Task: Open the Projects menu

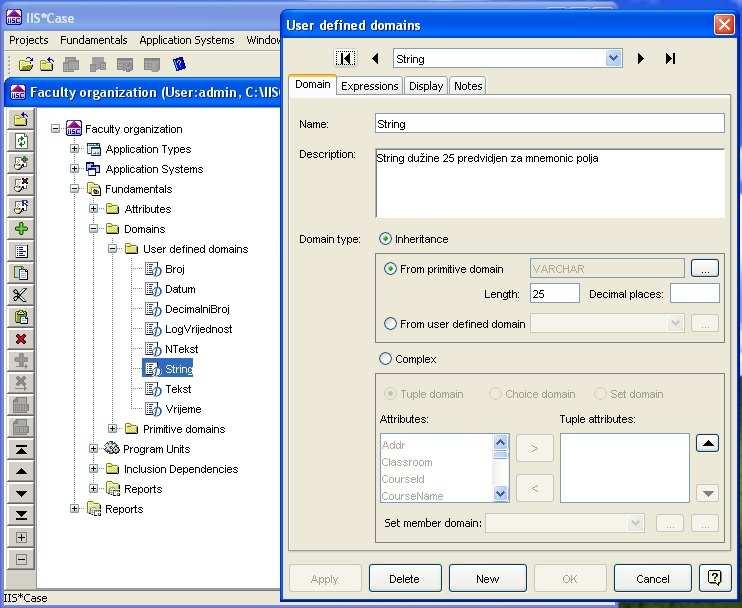Action: coord(29,40)
